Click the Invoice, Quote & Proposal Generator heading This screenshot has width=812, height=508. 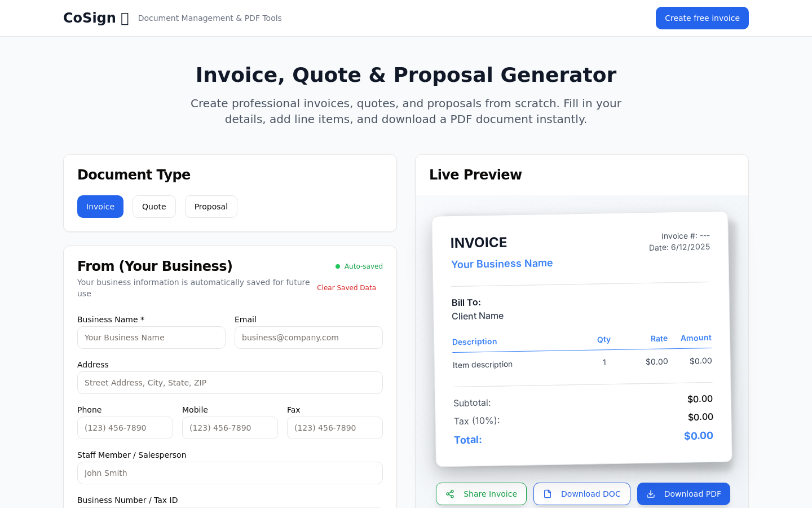pyautogui.click(x=406, y=75)
